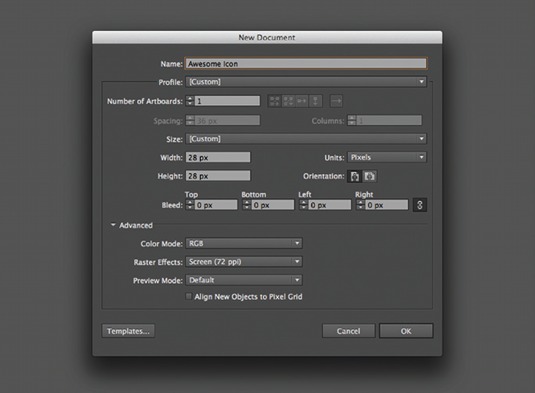The image size is (535, 393).
Task: Choose the landscape orientation icon
Action: pyautogui.click(x=370, y=176)
